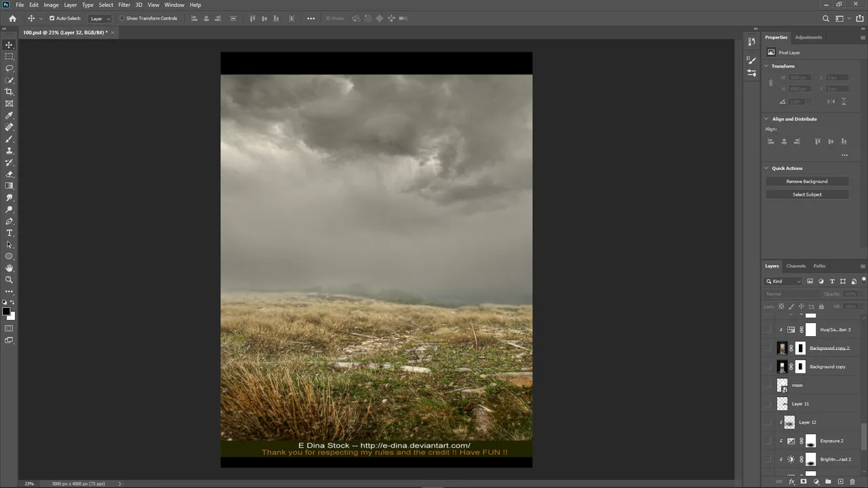This screenshot has width=868, height=488.
Task: Open the Window menu
Action: 174,5
